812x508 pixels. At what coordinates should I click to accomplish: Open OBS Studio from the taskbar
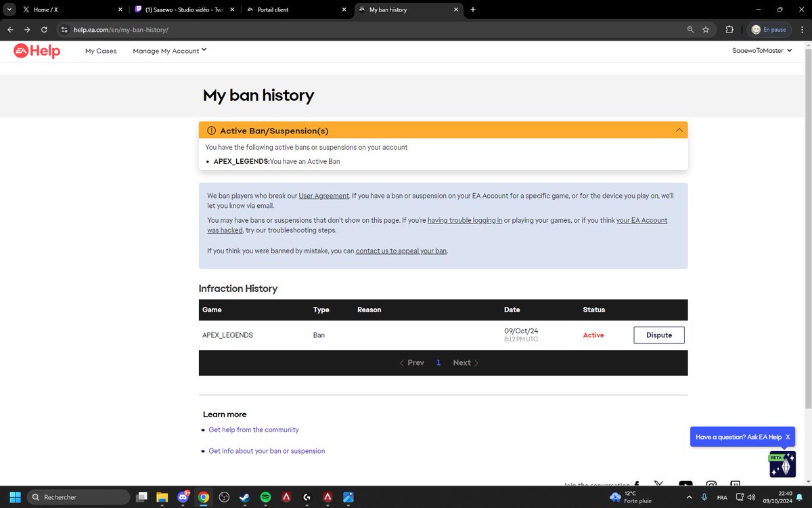pos(224,496)
